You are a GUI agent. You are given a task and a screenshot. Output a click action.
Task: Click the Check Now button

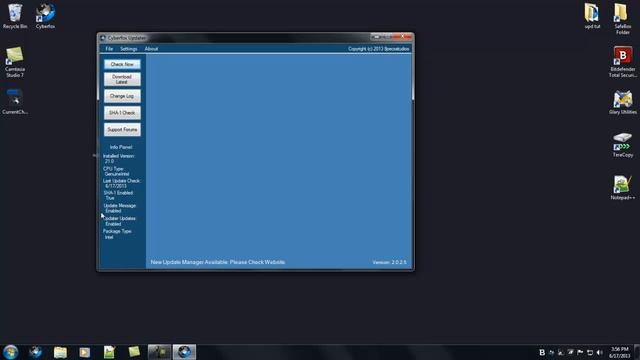click(x=122, y=64)
